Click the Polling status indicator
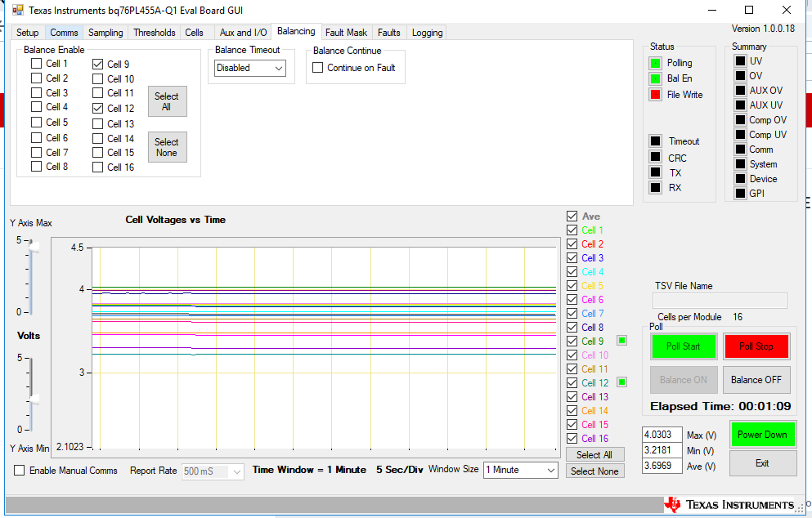812x518 pixels. pos(655,63)
